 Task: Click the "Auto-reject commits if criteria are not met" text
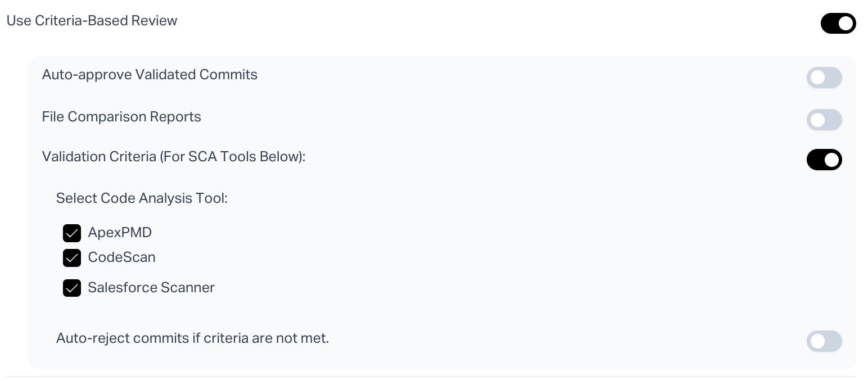point(192,338)
